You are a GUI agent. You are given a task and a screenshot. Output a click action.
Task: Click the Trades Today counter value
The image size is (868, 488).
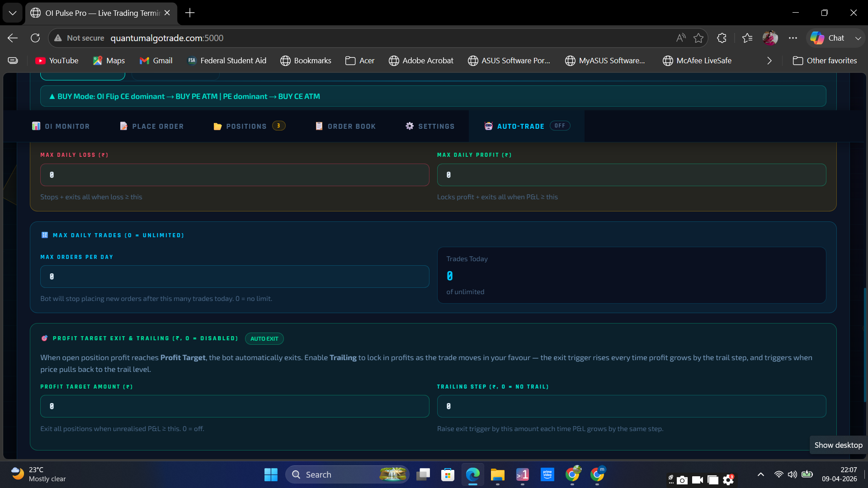pos(450,276)
